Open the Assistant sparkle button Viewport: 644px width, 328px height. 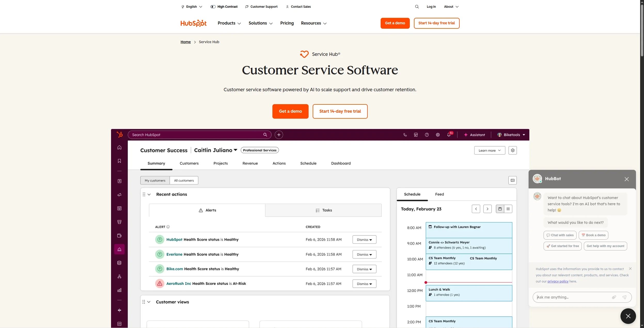[474, 135]
